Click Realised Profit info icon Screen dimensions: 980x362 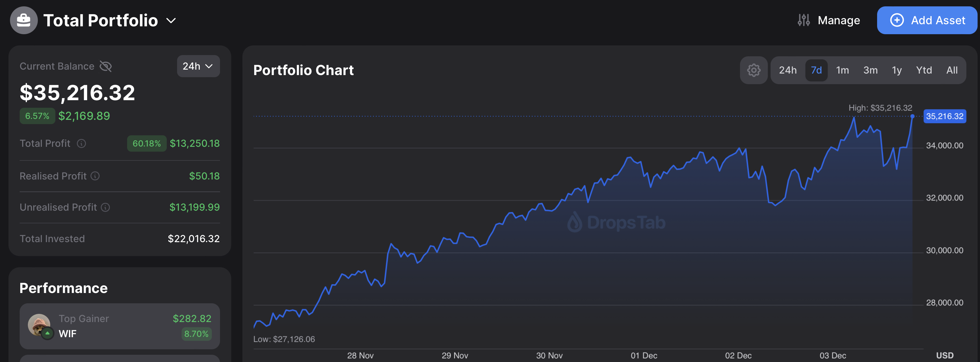click(95, 176)
